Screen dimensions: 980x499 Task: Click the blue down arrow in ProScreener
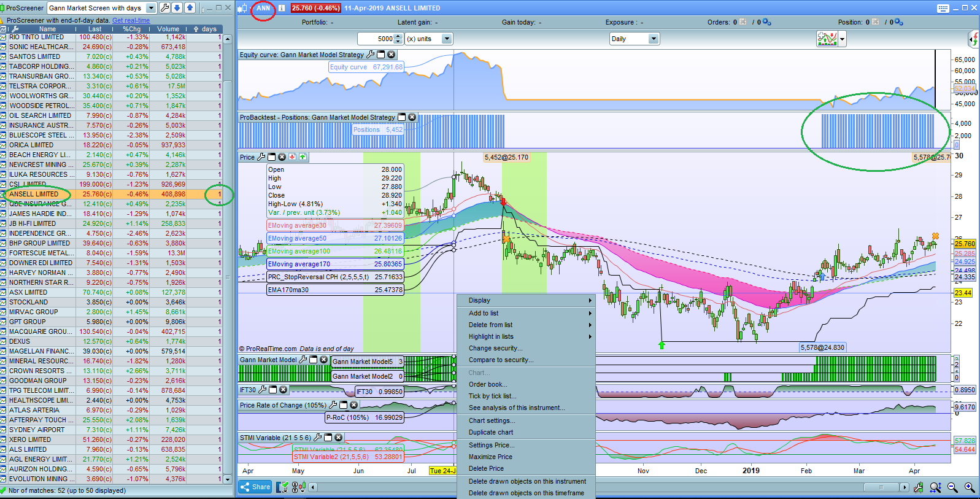(x=177, y=8)
